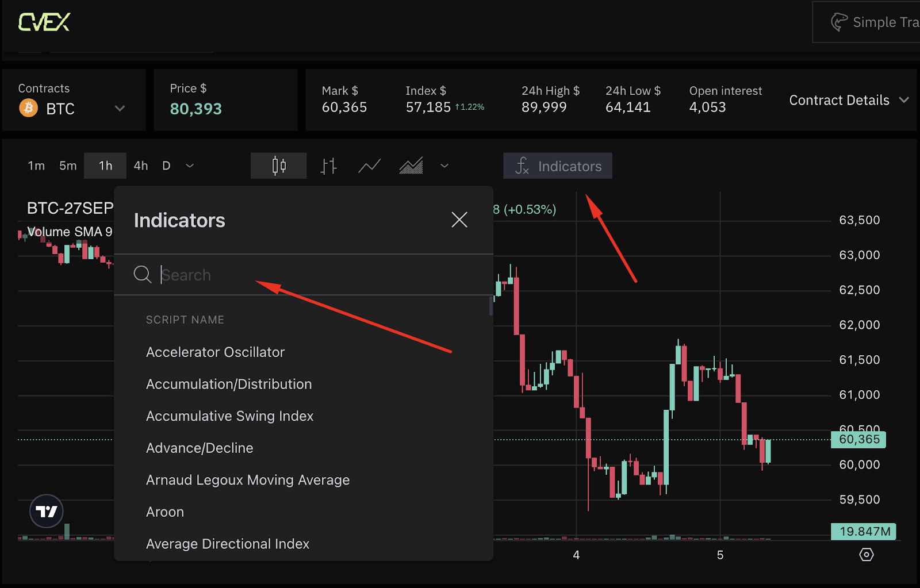Toggle the 5m timeframe
The width and height of the screenshot is (920, 588).
point(68,166)
